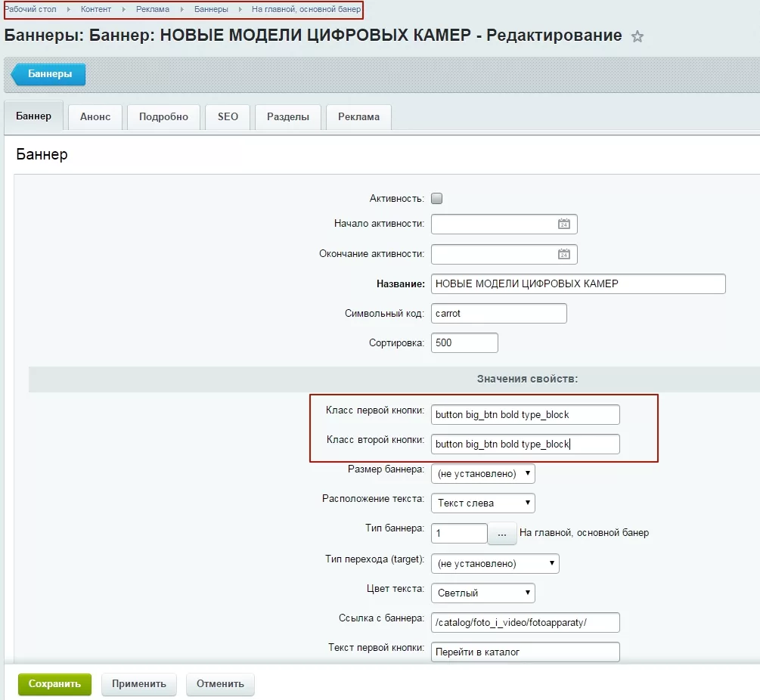Screen dimensions: 760x700
Task: Click the Применить button
Action: coord(138,684)
